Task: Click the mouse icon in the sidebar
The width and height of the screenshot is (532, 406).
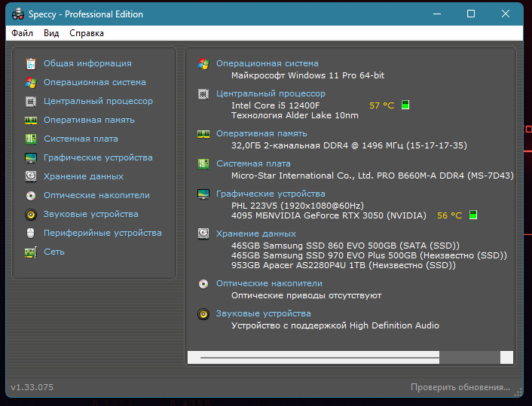Action: pos(31,234)
